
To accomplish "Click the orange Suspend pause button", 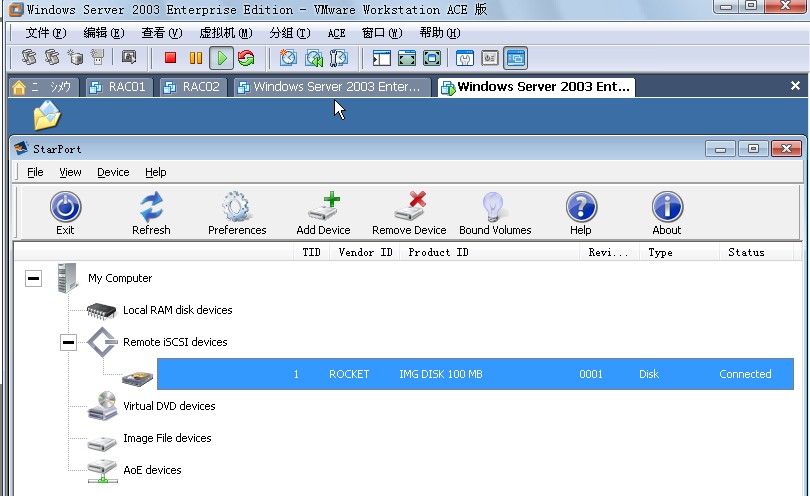I will click(196, 58).
